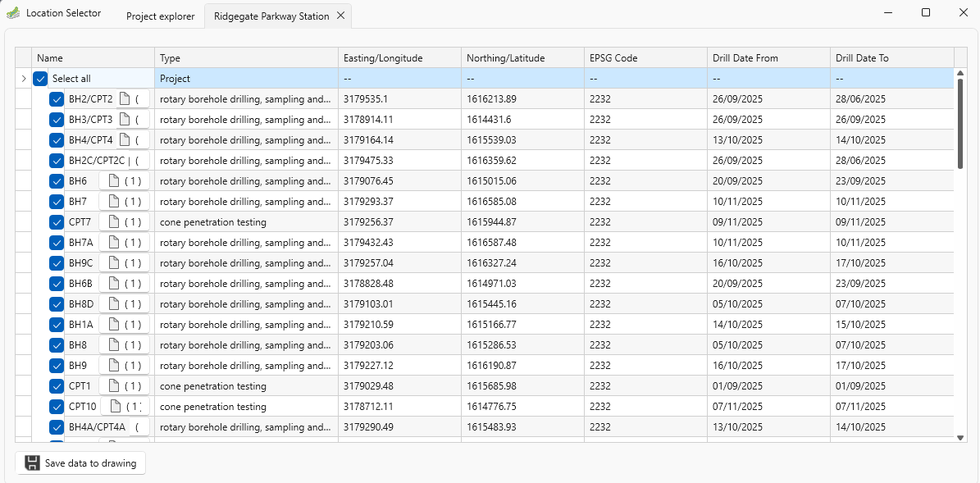Click the document icon in the BH9C row
980x483 pixels.
pos(114,263)
